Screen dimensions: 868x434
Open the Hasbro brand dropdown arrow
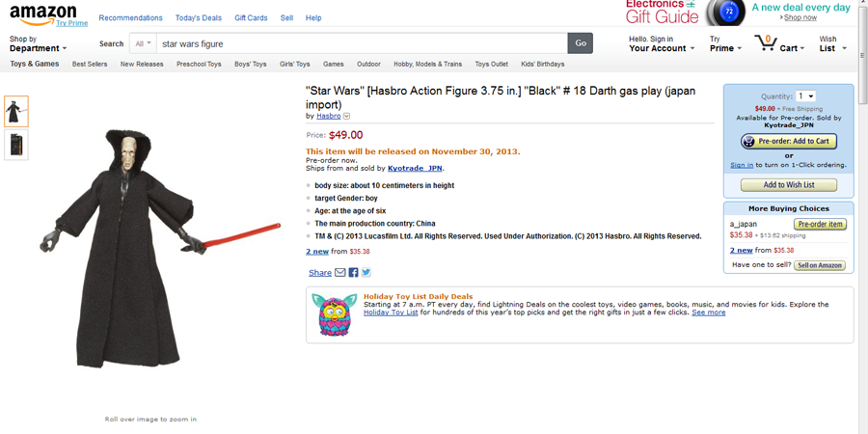(x=347, y=117)
